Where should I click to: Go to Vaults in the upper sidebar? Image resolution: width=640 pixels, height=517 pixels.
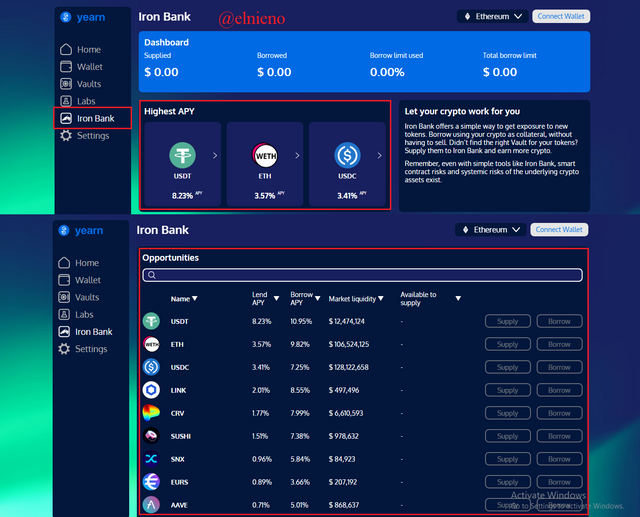tap(80, 84)
